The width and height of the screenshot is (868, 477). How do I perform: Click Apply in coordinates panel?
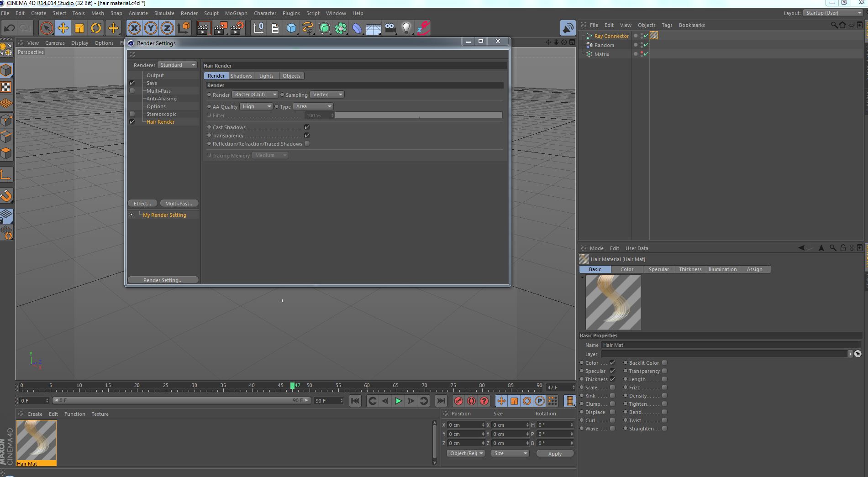555,453
